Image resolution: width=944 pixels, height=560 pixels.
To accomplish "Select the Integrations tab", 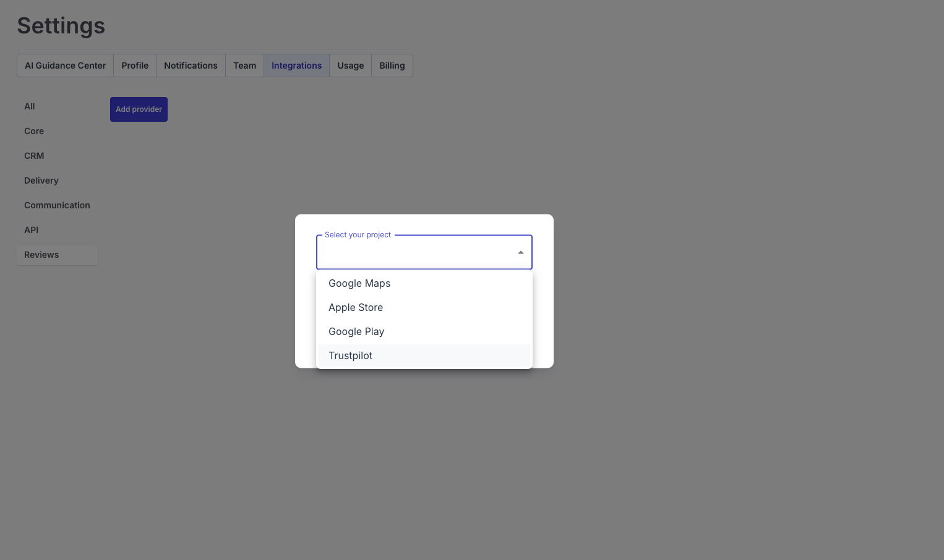I will (x=296, y=66).
